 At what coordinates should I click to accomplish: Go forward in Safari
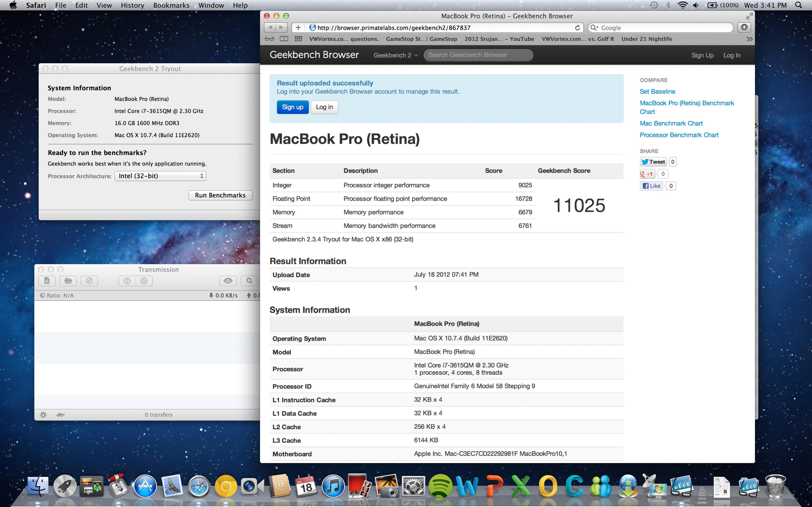point(282,28)
